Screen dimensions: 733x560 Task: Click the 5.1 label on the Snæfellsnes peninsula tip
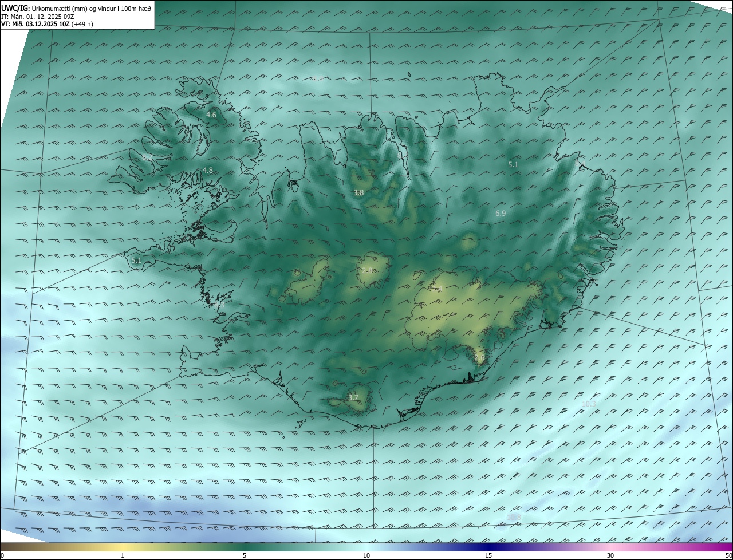pyautogui.click(x=136, y=261)
